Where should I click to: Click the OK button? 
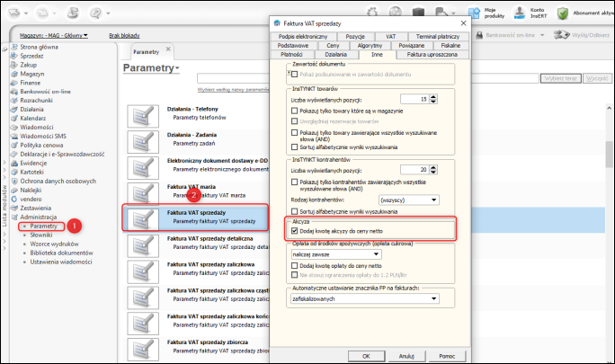pos(366,356)
